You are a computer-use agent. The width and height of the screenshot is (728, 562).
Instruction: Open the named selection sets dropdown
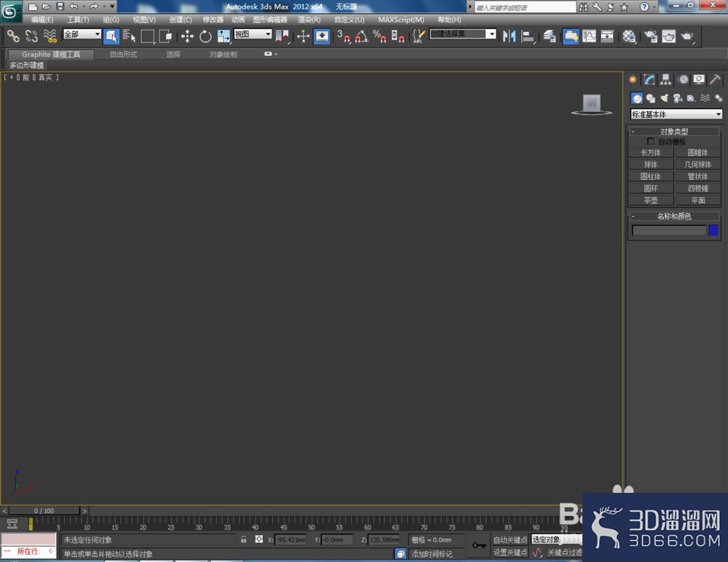(463, 34)
